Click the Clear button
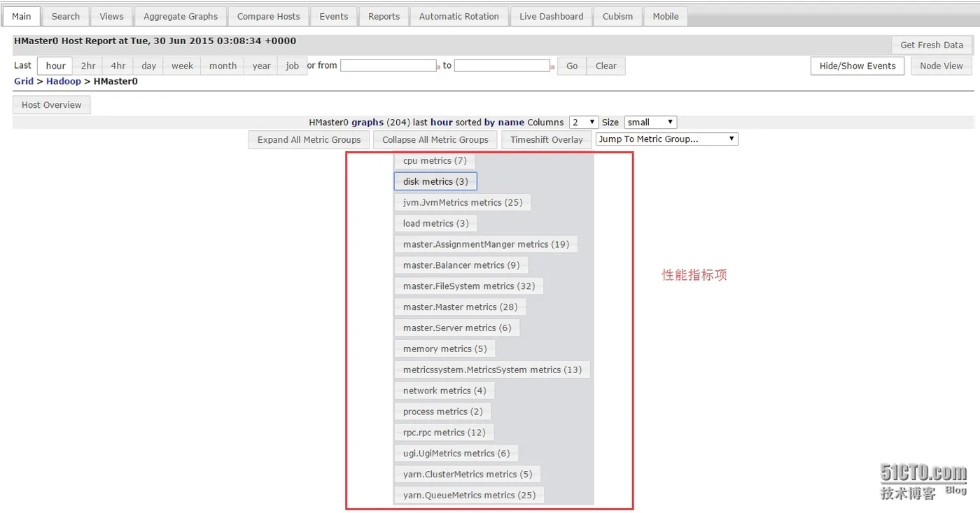 coord(606,66)
